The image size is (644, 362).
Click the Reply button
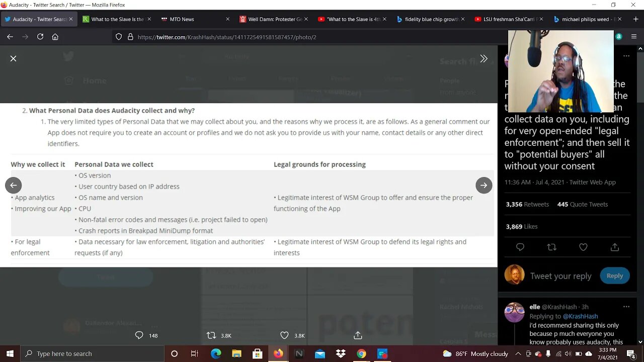(x=614, y=276)
